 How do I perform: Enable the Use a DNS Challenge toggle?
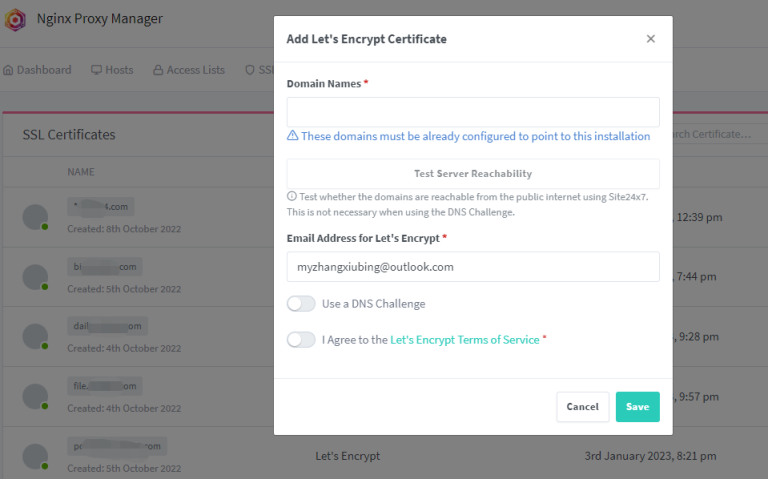point(301,304)
